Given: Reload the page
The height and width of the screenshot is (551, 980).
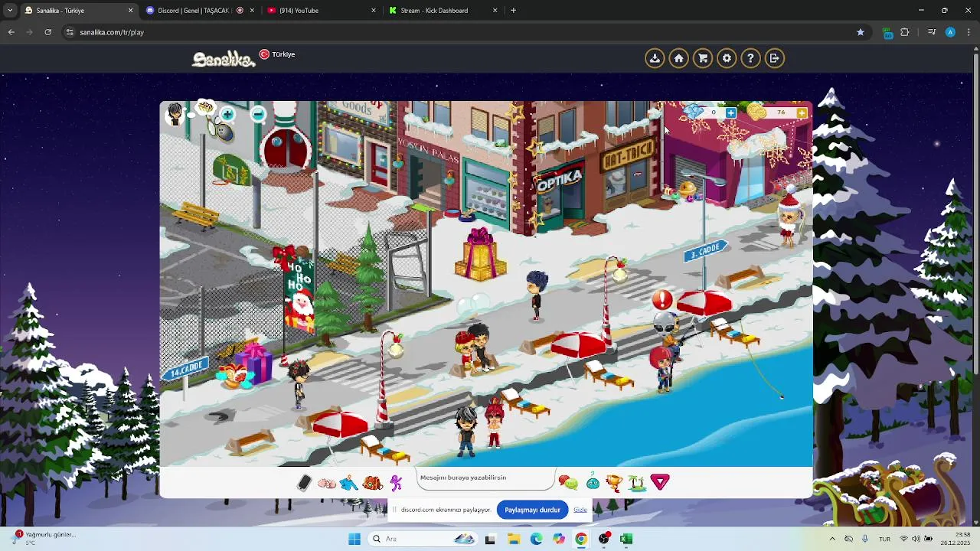Looking at the screenshot, I should coord(48,32).
